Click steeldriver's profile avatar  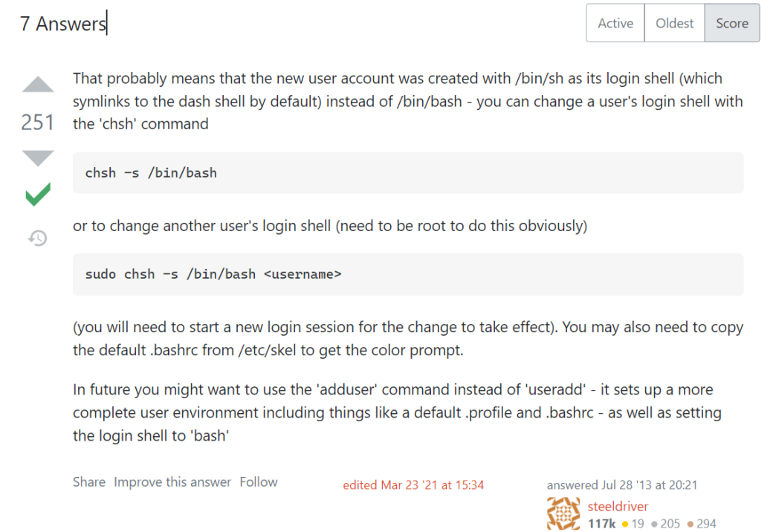563,514
